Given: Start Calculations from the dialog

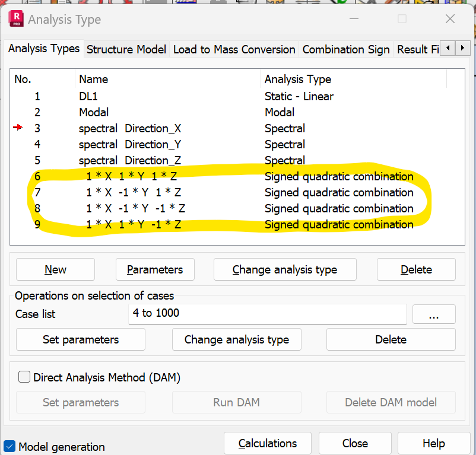Looking at the screenshot, I should [x=268, y=443].
